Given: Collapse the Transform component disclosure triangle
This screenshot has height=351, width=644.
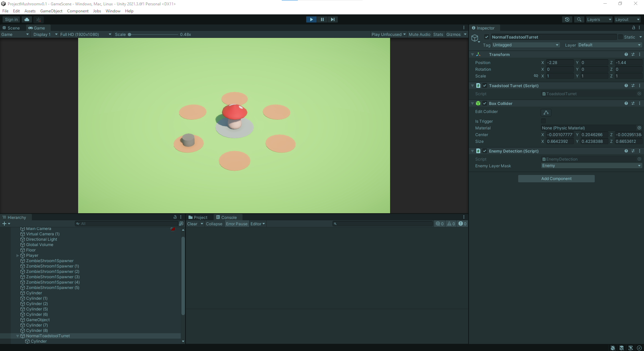Looking at the screenshot, I should tap(472, 54).
